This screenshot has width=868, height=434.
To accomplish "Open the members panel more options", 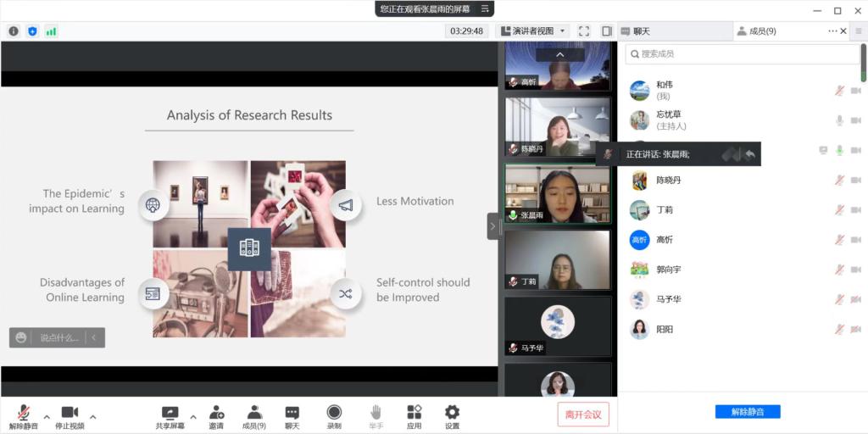I will point(832,31).
